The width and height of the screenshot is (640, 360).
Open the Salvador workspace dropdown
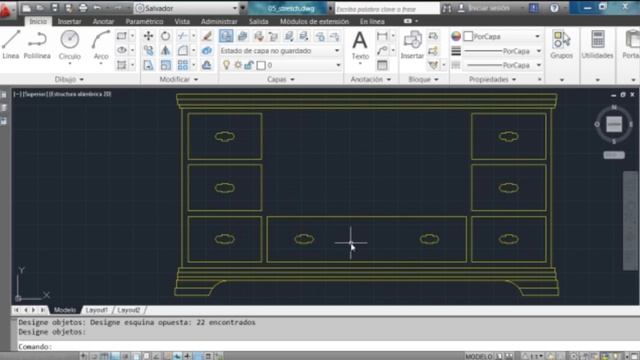click(235, 8)
